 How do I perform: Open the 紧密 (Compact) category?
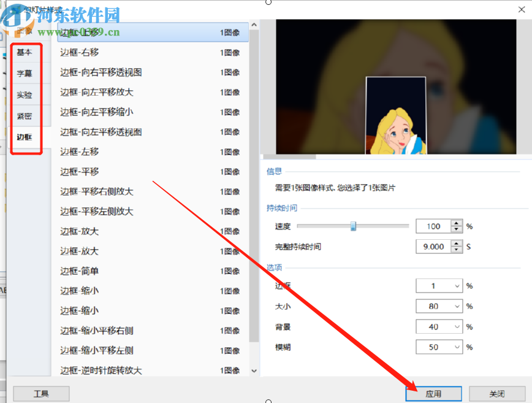pos(26,115)
